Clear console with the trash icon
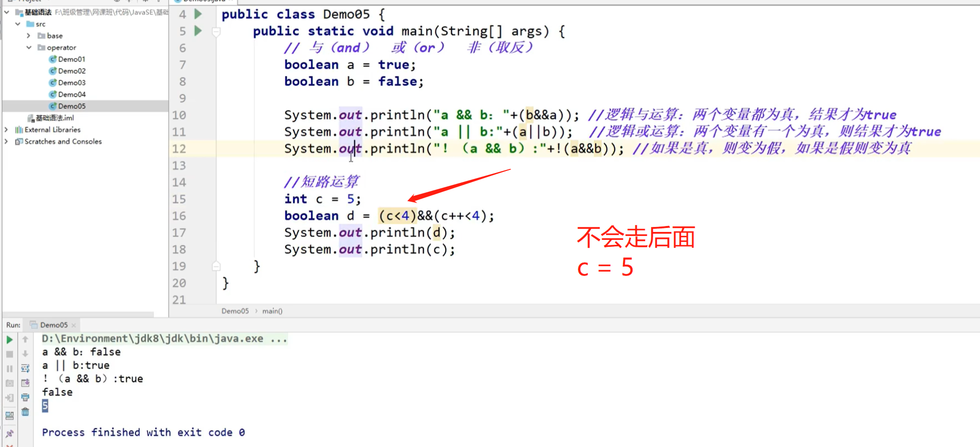 pyautogui.click(x=25, y=412)
